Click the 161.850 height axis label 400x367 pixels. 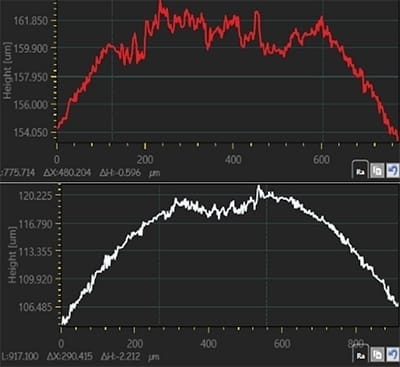(30, 21)
